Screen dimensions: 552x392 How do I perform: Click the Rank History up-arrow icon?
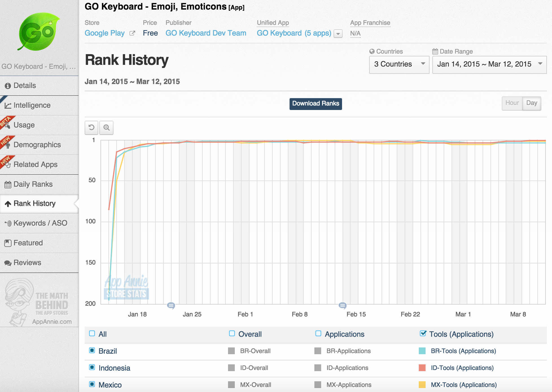pyautogui.click(x=8, y=204)
